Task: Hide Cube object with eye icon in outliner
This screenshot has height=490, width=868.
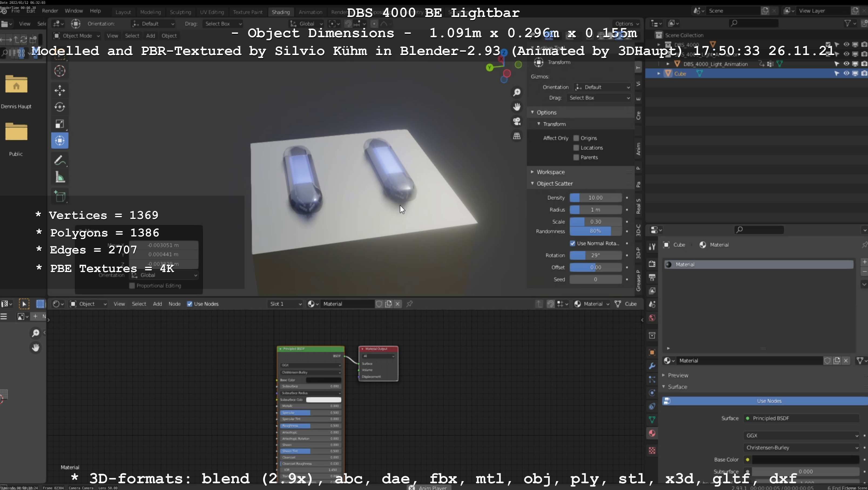Action: (846, 73)
